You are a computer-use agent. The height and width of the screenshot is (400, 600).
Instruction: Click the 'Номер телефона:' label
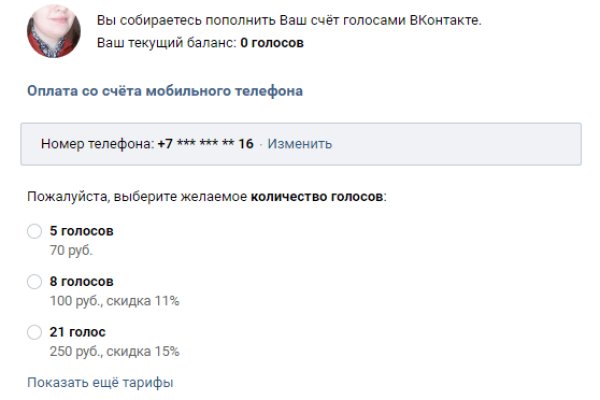point(97,144)
